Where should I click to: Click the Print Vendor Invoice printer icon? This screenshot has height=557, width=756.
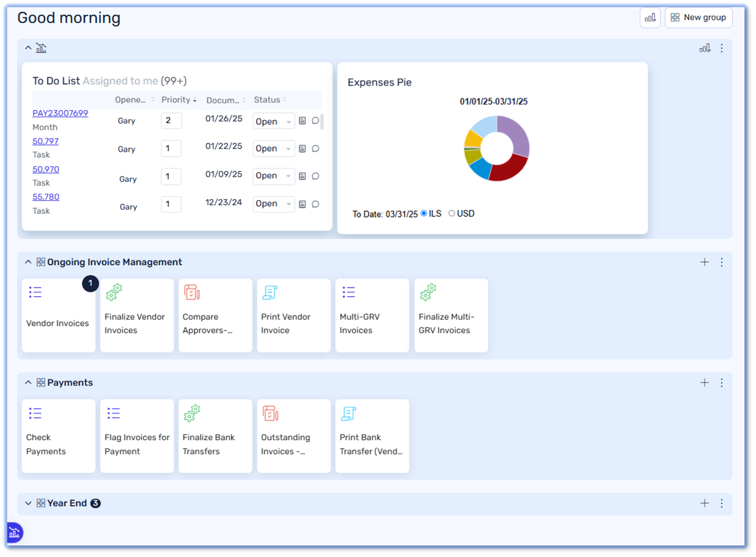(x=270, y=292)
